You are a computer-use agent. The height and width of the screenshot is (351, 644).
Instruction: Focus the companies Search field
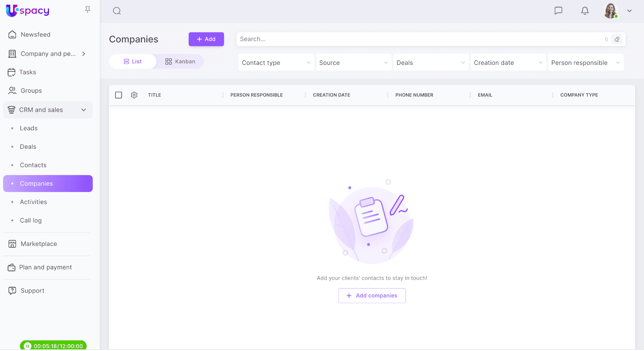pyautogui.click(x=419, y=39)
